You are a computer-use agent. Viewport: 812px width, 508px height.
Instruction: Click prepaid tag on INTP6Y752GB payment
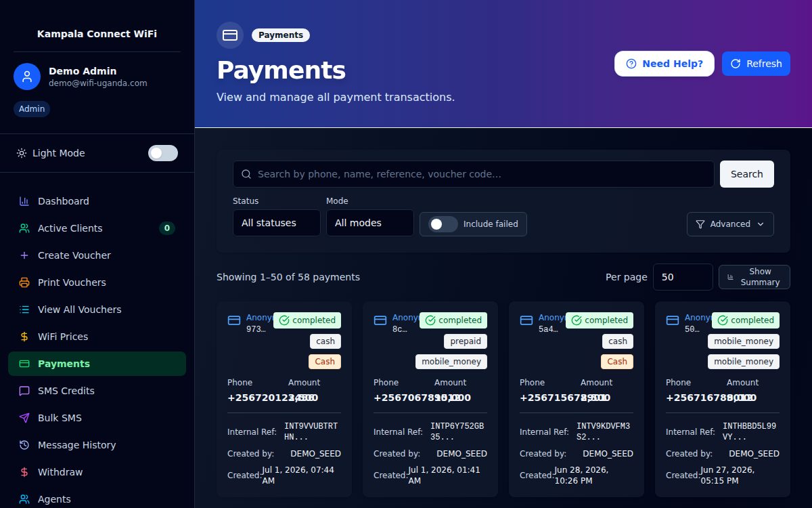466,341
